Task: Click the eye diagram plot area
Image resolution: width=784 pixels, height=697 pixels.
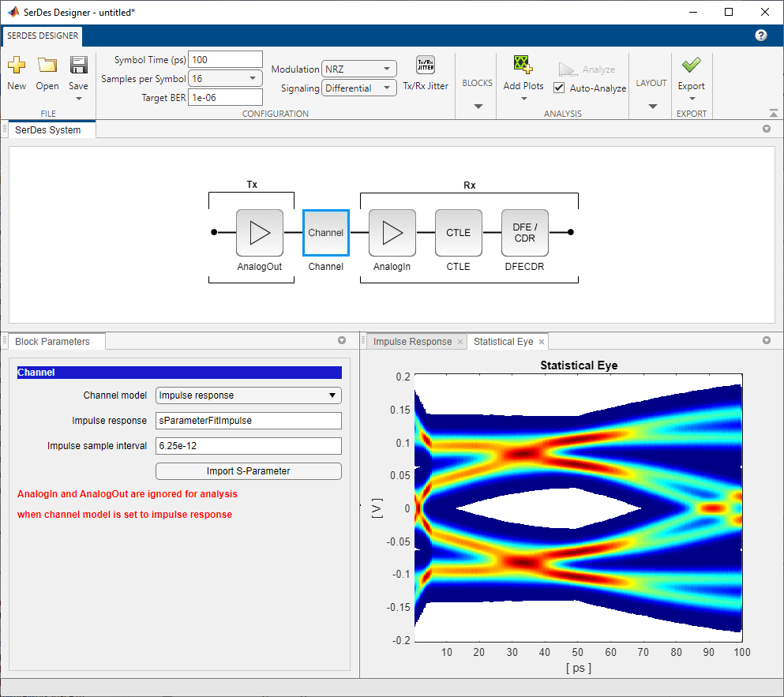Action: click(579, 508)
